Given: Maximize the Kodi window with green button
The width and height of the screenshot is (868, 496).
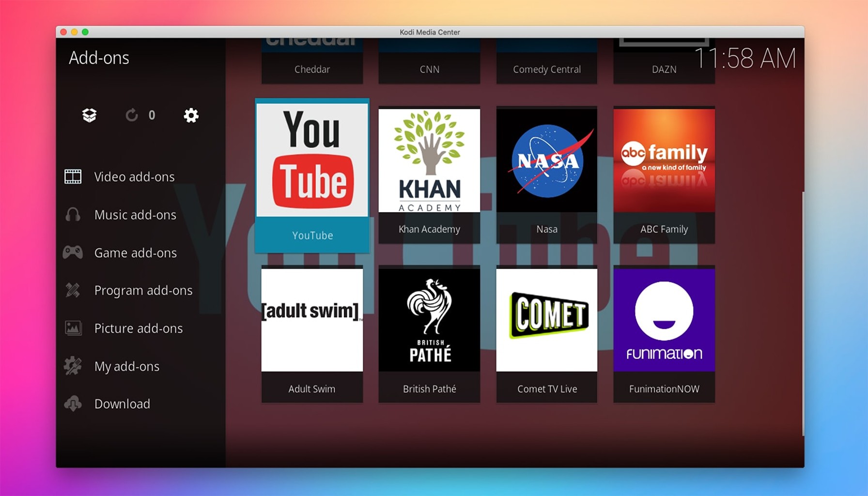Looking at the screenshot, I should 85,32.
